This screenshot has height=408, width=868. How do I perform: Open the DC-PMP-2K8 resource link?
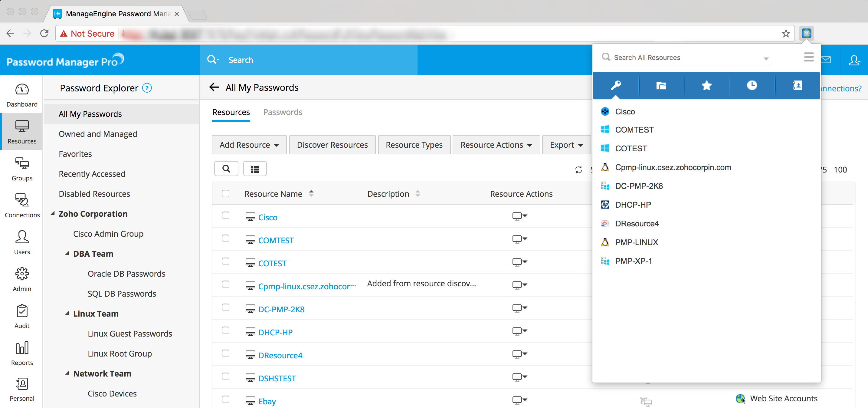coord(281,310)
